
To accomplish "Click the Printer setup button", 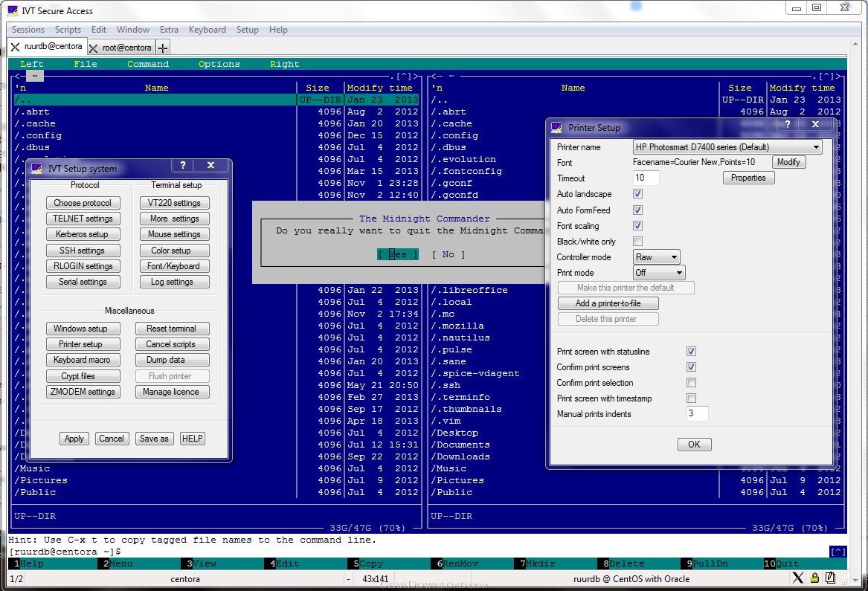I will click(83, 344).
